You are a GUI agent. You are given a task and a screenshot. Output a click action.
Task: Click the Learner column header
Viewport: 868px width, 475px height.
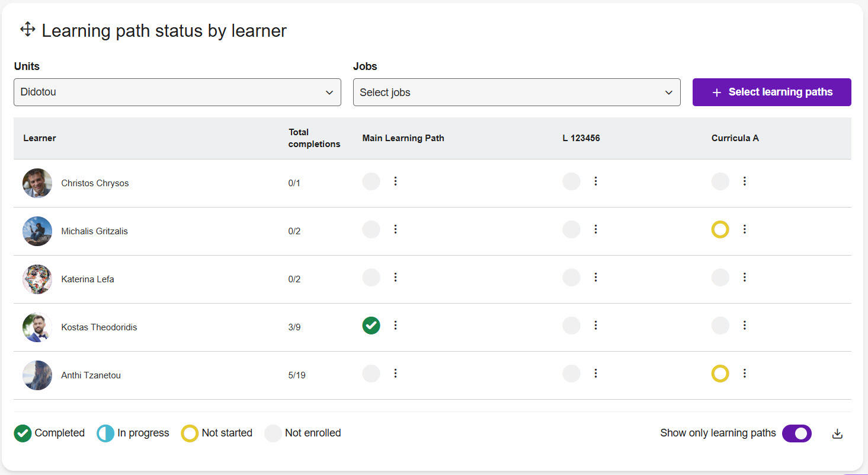click(x=40, y=138)
